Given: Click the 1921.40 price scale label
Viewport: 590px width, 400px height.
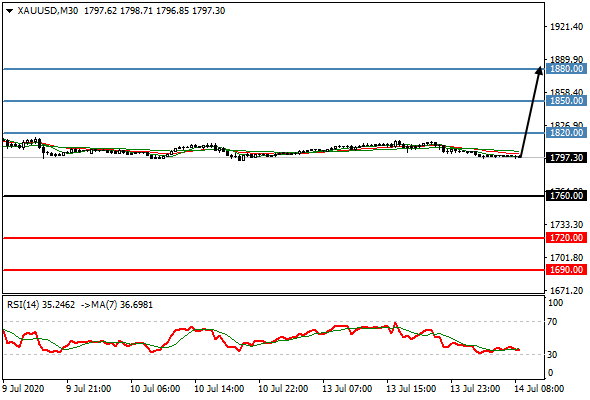Looking at the screenshot, I should [x=567, y=27].
